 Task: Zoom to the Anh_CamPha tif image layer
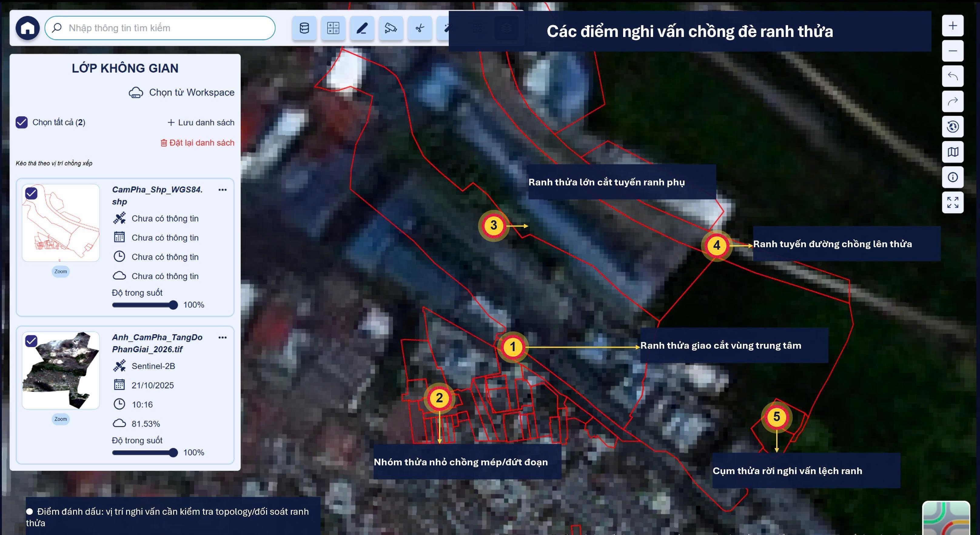pos(60,419)
